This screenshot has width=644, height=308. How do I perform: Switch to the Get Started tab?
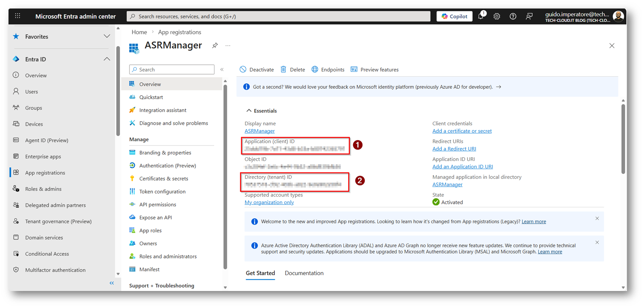(x=260, y=273)
